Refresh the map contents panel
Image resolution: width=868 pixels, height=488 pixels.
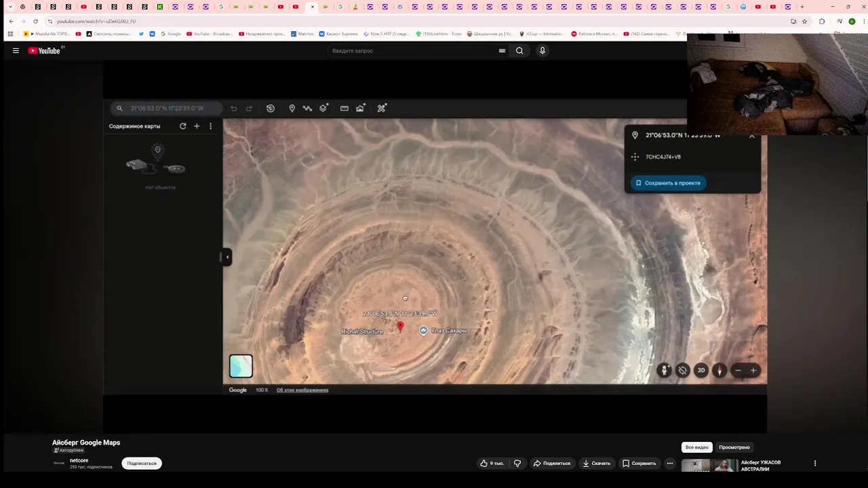(x=182, y=126)
